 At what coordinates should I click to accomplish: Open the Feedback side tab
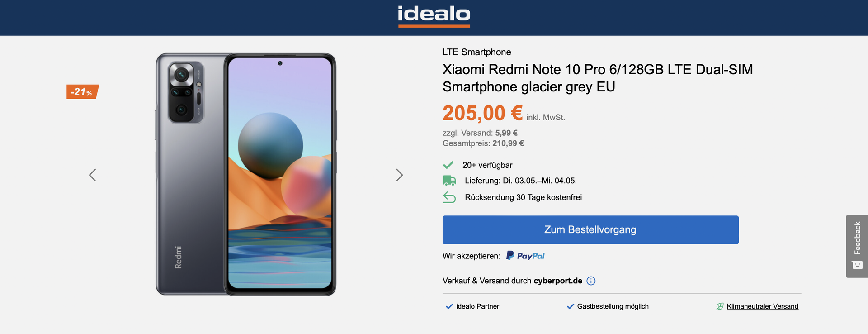pyautogui.click(x=857, y=238)
